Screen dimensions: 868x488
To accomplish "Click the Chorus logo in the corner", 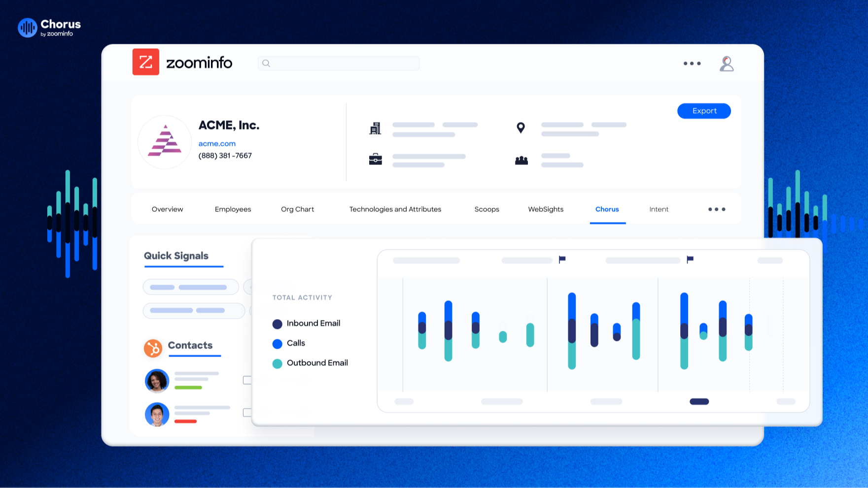I will (29, 28).
